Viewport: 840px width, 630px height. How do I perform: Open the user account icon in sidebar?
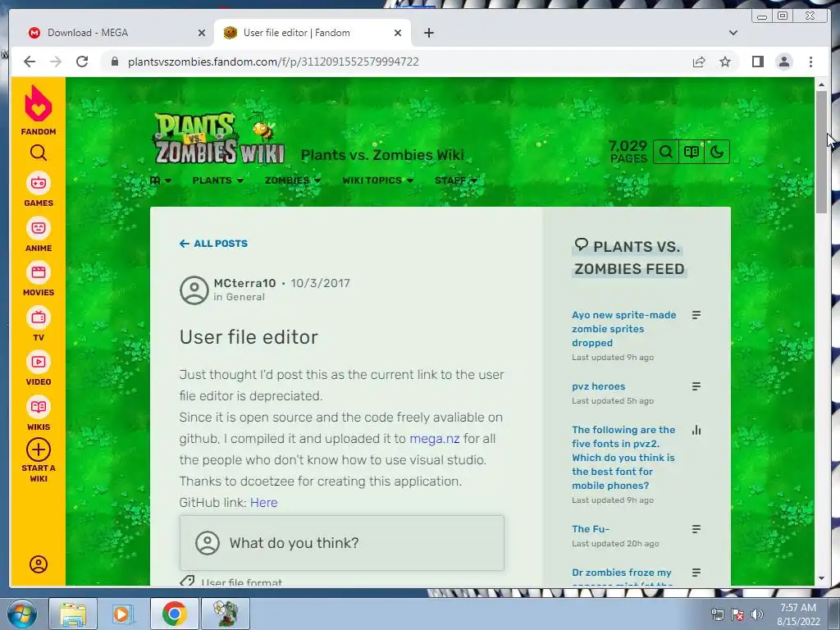pos(38,564)
